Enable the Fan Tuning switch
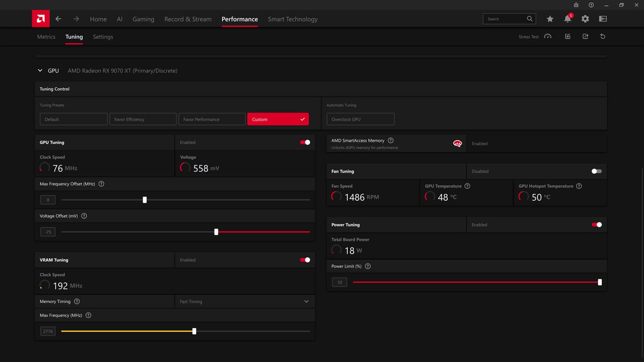 pyautogui.click(x=597, y=171)
